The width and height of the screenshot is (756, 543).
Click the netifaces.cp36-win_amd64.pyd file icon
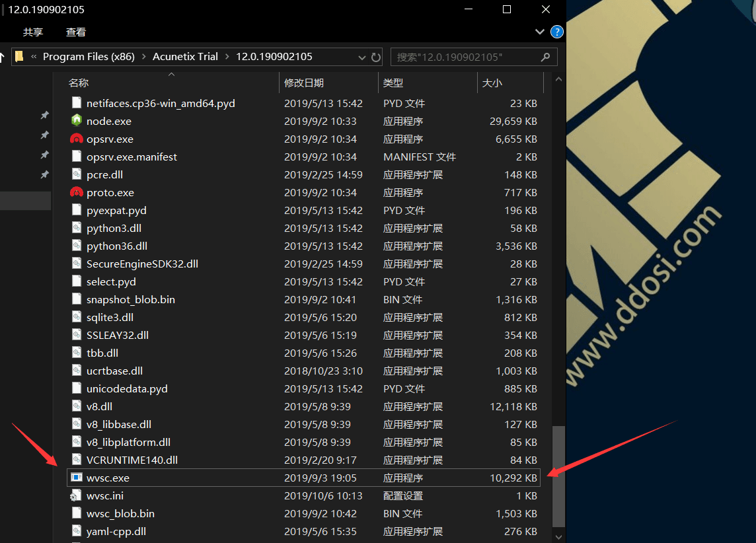(x=76, y=102)
